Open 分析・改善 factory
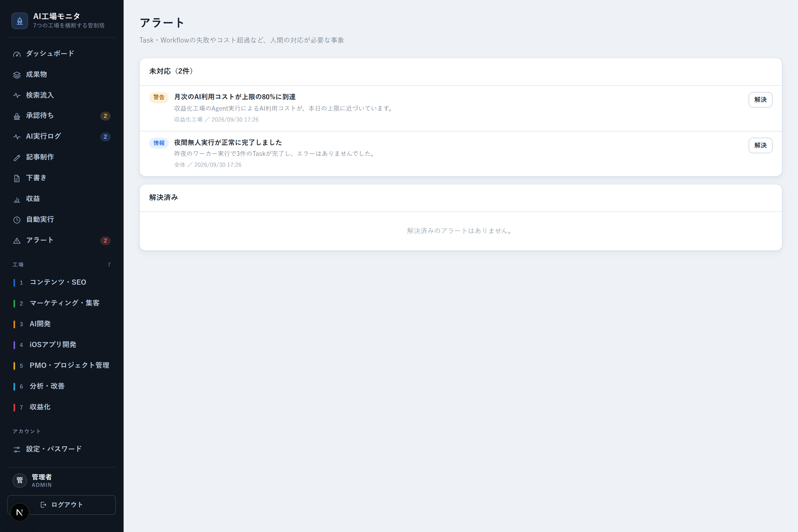Image resolution: width=798 pixels, height=532 pixels. (x=62, y=386)
